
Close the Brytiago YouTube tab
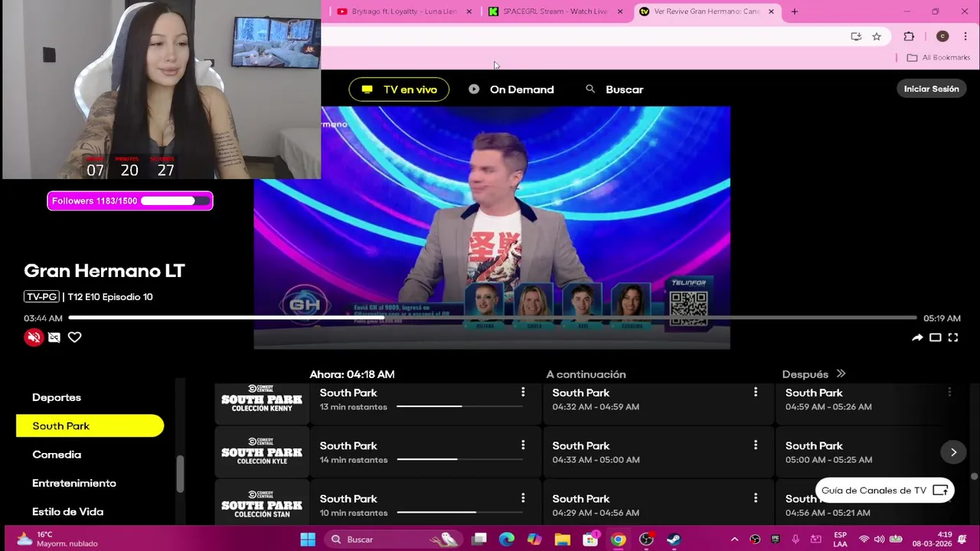469,11
